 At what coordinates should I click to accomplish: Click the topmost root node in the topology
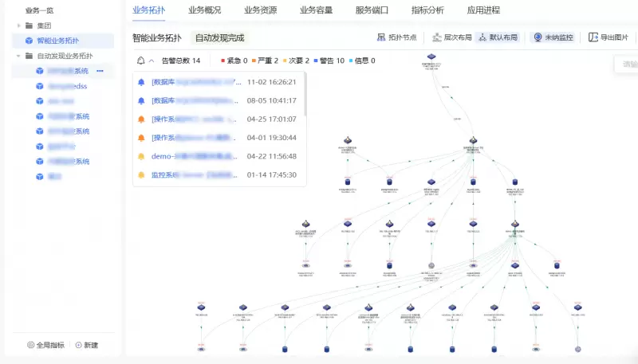tap(431, 57)
